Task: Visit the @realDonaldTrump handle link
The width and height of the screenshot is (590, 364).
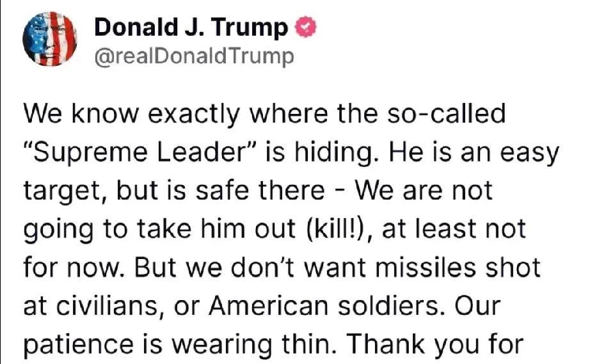Action: [194, 56]
